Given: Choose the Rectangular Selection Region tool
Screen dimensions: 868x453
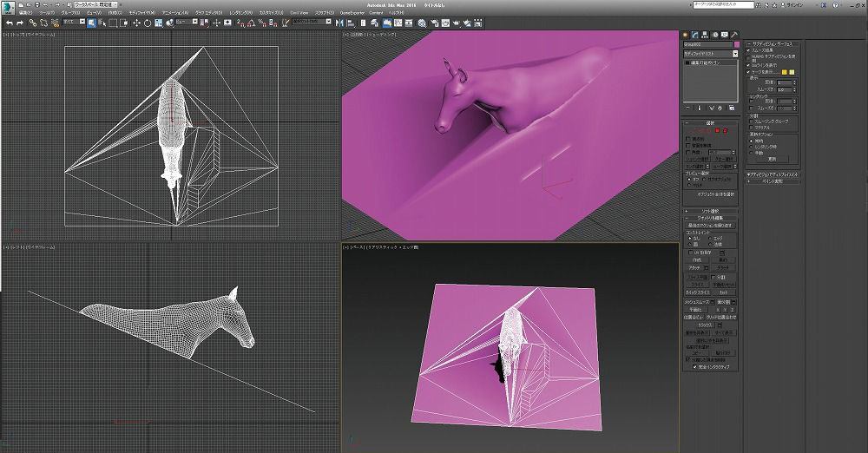Looking at the screenshot, I should pos(112,23).
